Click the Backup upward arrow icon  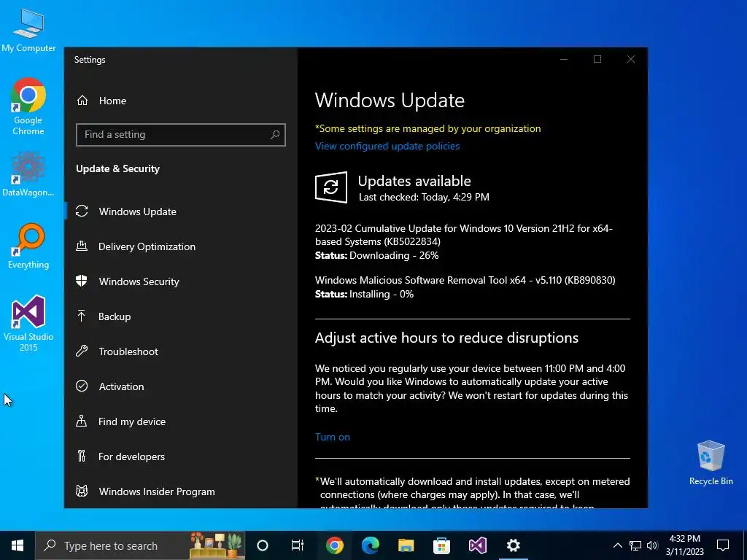(x=82, y=316)
